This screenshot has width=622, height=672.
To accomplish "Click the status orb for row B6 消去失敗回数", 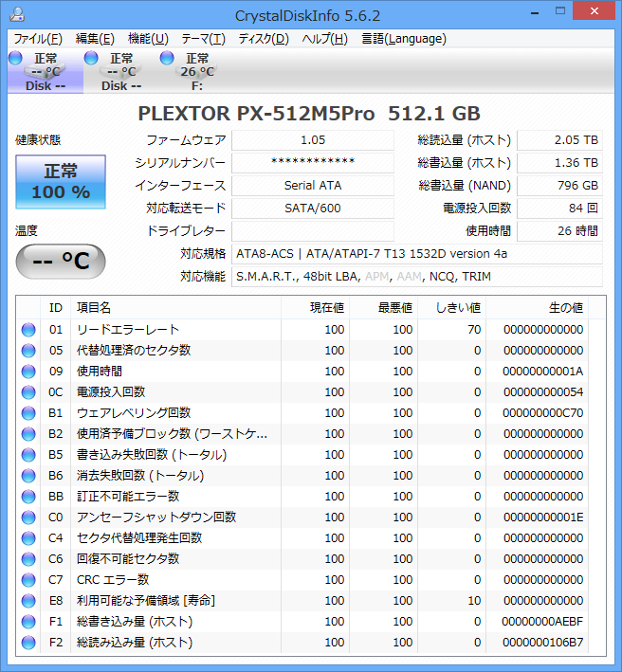I will 28,476.
